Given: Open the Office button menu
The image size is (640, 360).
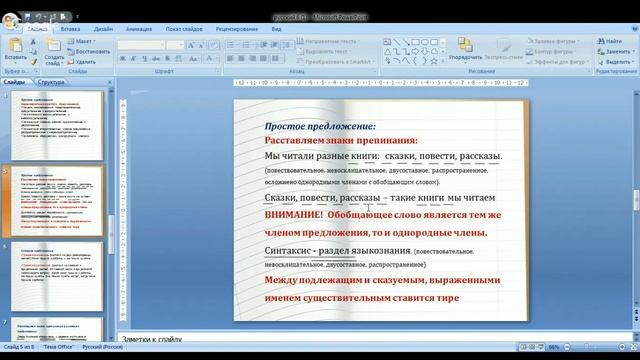Looking at the screenshot, I should [x=10, y=21].
